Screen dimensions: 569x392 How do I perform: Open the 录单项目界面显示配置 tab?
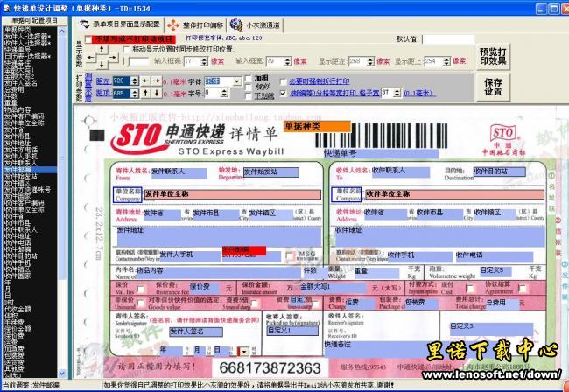[x=120, y=24]
